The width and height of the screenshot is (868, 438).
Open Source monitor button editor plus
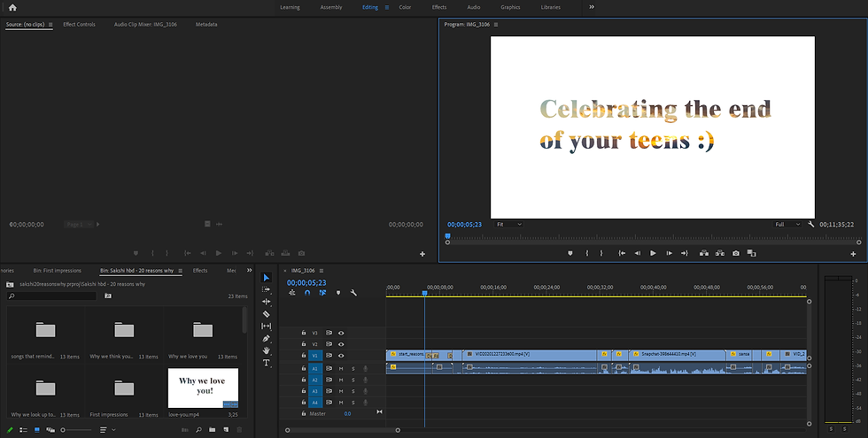tap(422, 254)
